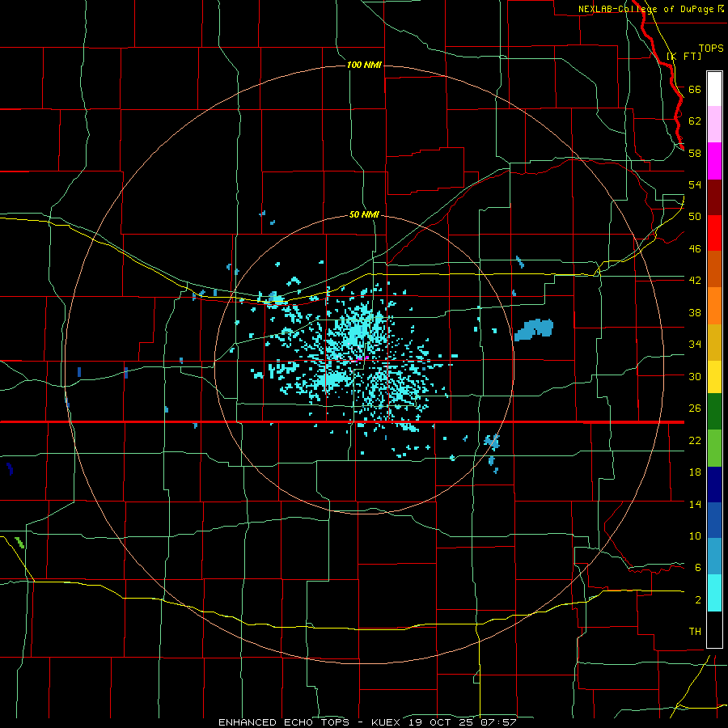Click the "26" legend value
Image resolution: width=728 pixels, height=728 pixels.
click(695, 408)
